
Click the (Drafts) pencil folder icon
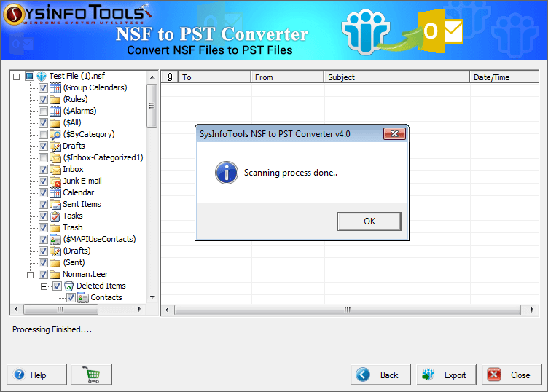point(55,251)
